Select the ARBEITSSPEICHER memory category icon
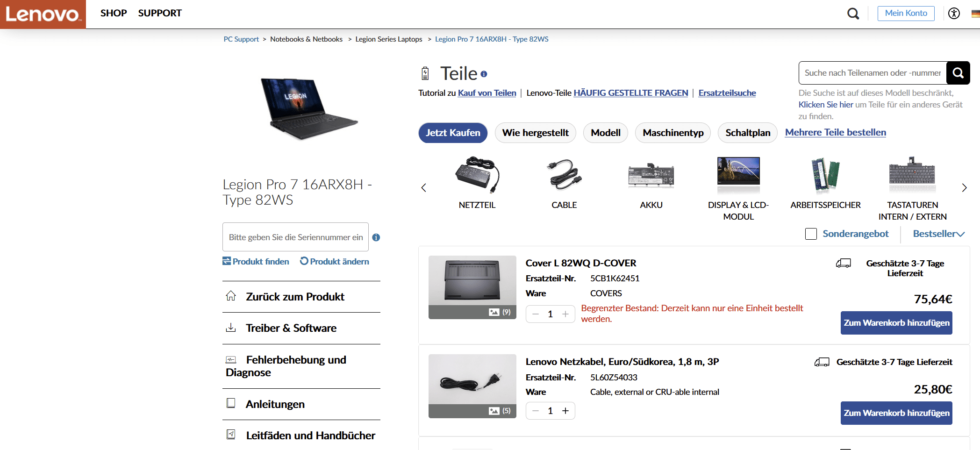The image size is (980, 450). pos(825,175)
